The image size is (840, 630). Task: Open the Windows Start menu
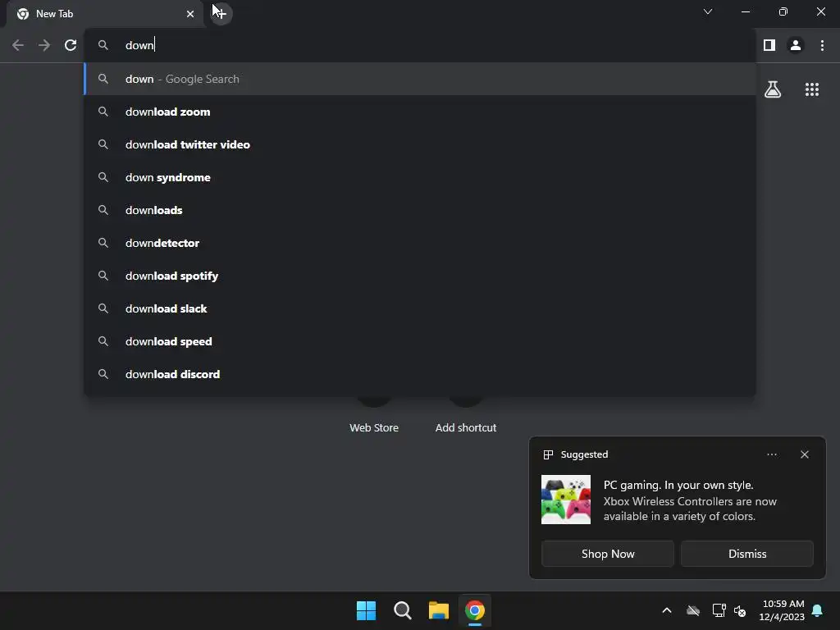click(x=367, y=610)
